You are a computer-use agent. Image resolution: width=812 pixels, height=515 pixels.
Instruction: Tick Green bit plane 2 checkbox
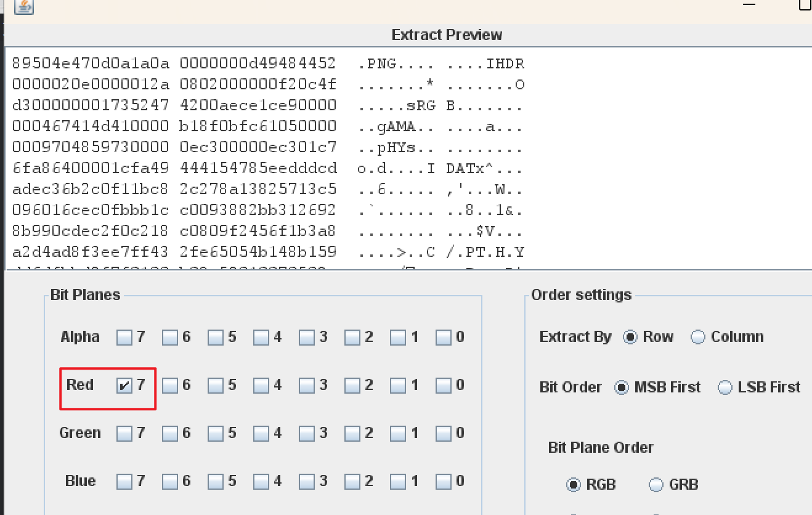point(352,434)
